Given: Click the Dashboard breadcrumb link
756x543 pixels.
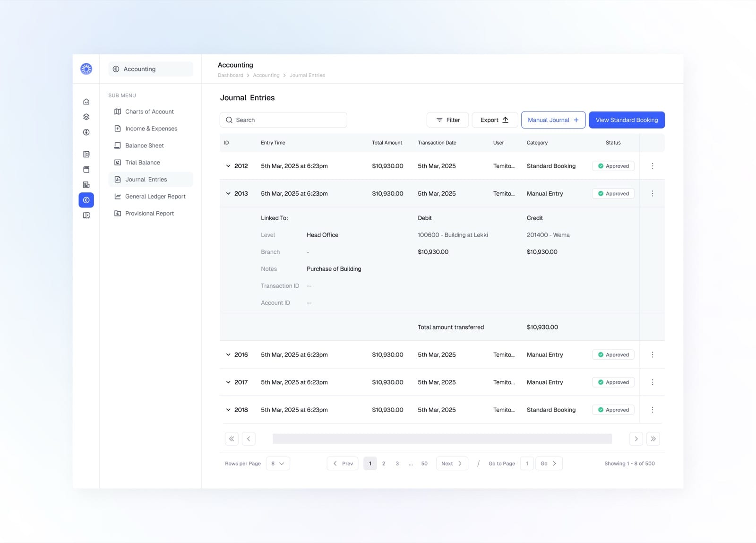Looking at the screenshot, I should (x=231, y=75).
